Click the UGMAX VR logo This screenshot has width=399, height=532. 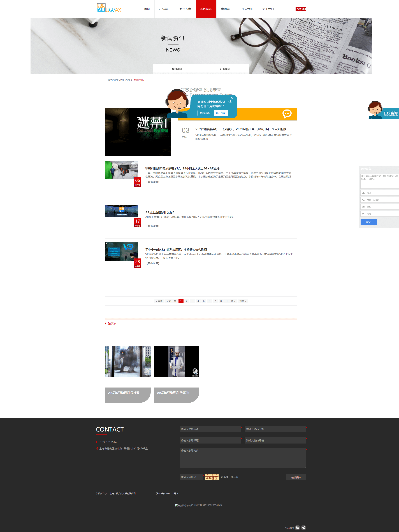click(109, 8)
